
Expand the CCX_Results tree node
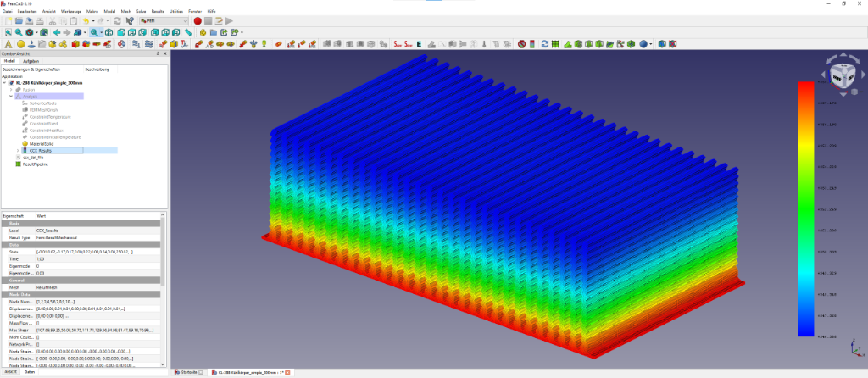pyautogui.click(x=18, y=150)
